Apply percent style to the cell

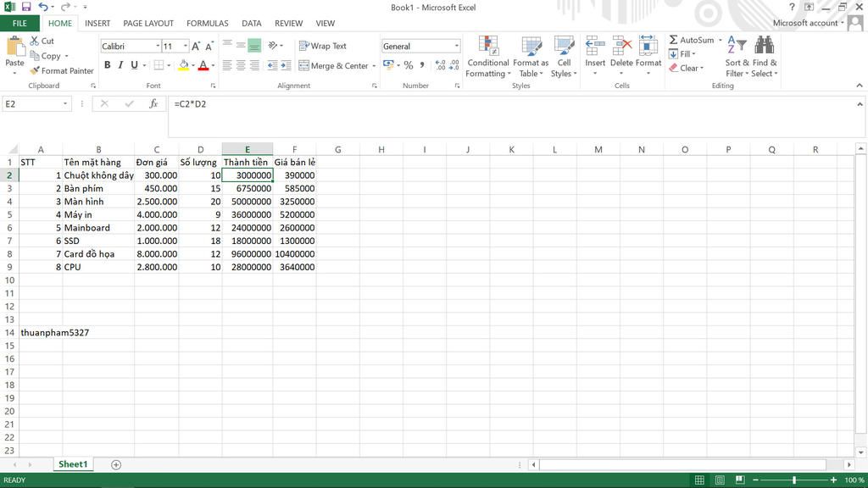(409, 65)
